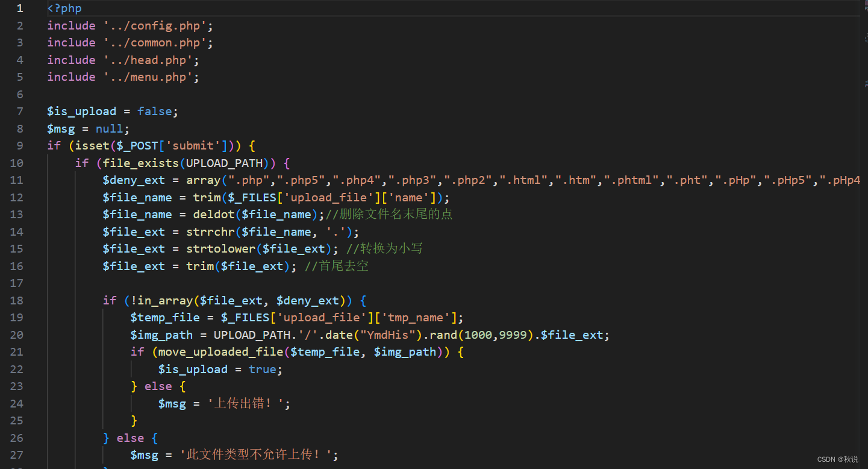This screenshot has height=469, width=868.
Task: Click the deldot function call
Action: coord(214,215)
